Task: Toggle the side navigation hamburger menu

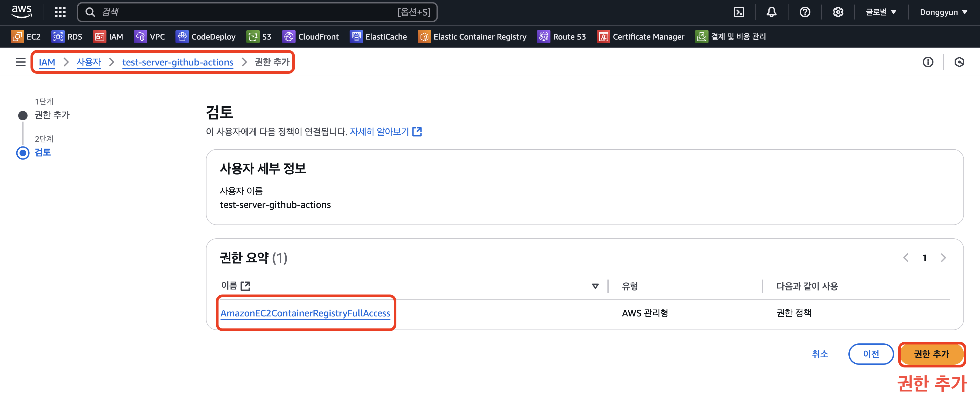Action: (x=21, y=62)
